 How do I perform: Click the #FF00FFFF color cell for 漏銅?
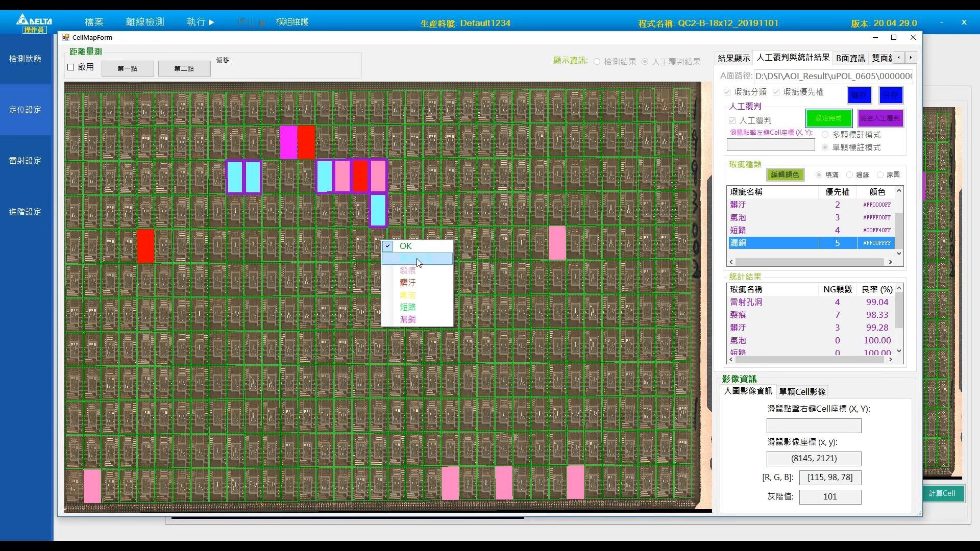point(876,243)
